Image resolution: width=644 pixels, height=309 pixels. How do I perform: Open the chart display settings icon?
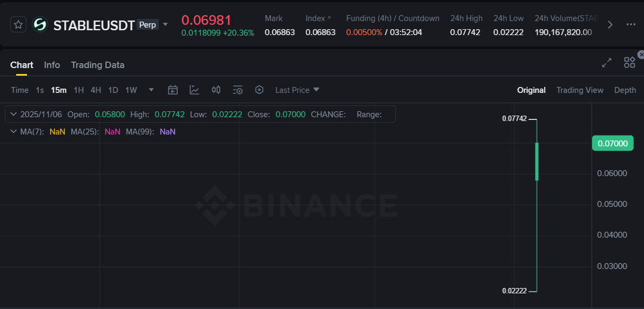click(237, 90)
